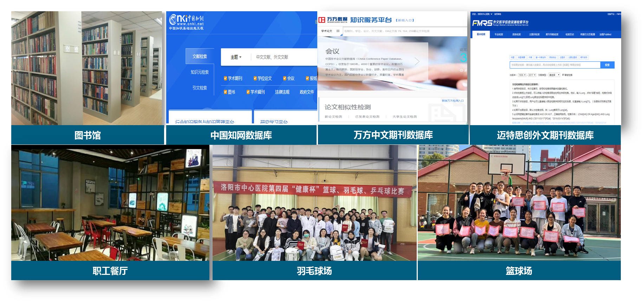Toggle the 学术期刊 checkbox
Screen dimensions: 644x303
click(225, 78)
